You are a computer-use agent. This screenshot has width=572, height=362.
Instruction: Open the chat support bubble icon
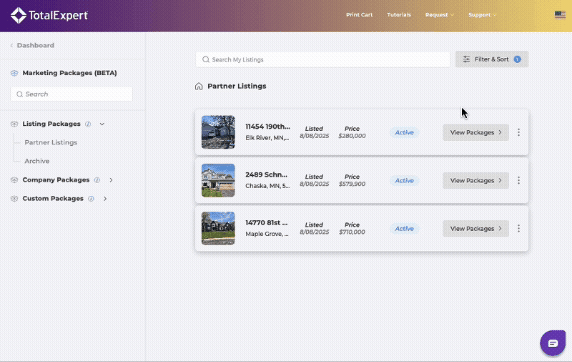(553, 343)
